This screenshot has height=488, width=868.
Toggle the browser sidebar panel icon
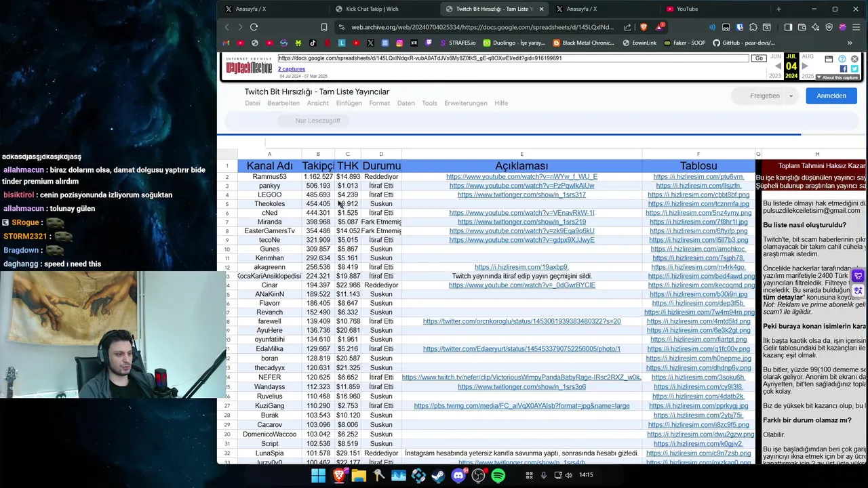788,27
